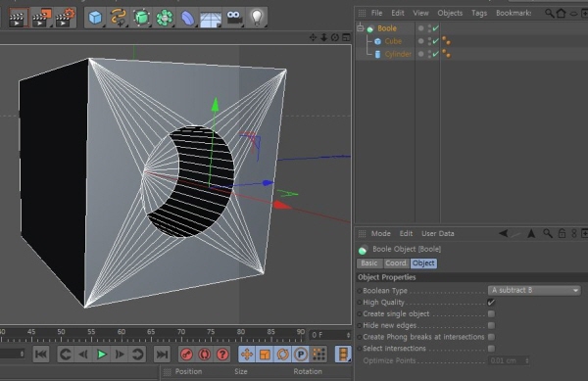Enable Hide new edges checkbox
This screenshot has width=588, height=381.
click(x=491, y=325)
